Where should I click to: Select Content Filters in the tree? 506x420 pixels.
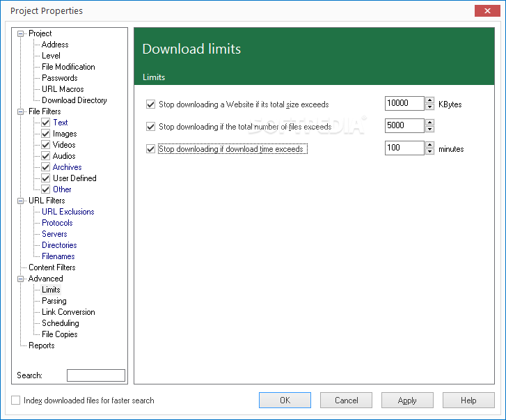52,267
